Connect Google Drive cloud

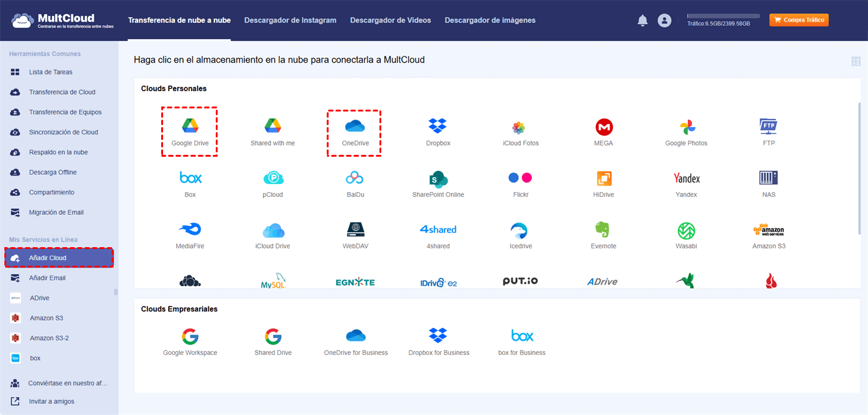tap(190, 133)
